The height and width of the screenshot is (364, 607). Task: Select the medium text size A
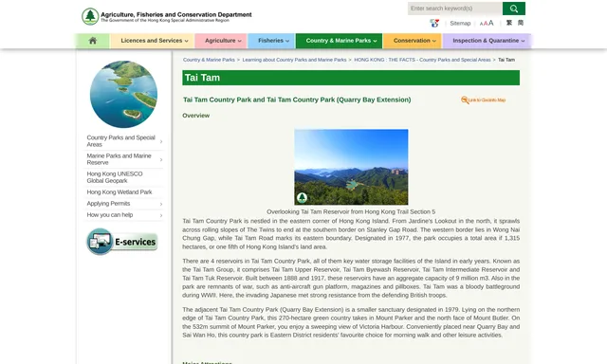coord(486,24)
